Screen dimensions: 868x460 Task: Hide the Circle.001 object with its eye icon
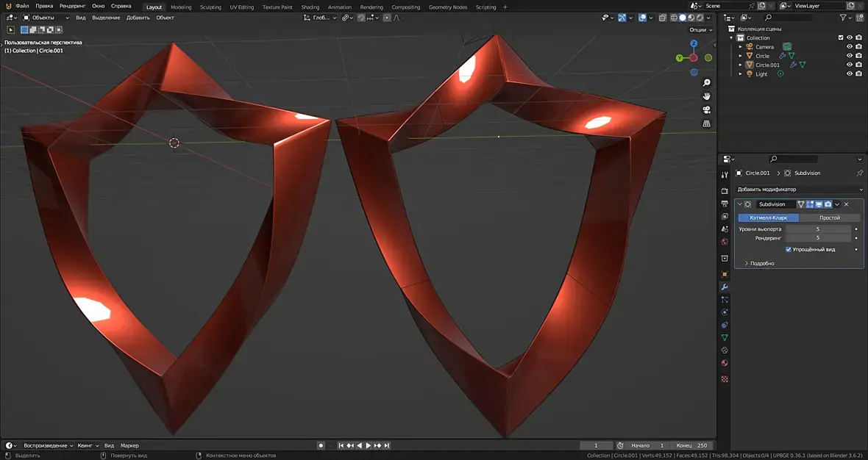[x=850, y=65]
